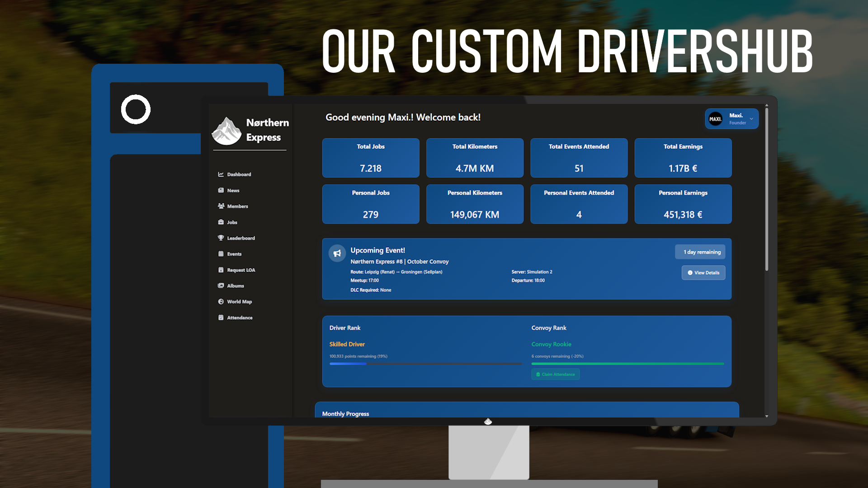Open the Leaderboard page

pyautogui.click(x=236, y=238)
